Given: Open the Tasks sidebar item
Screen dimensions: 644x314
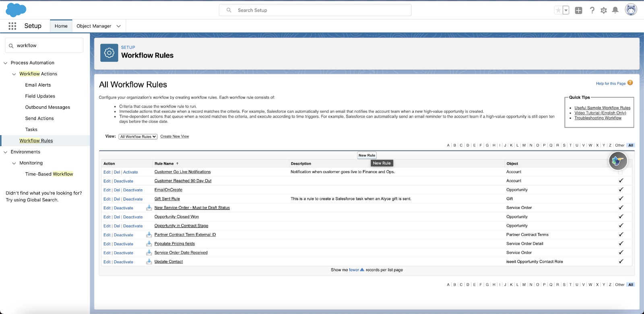Looking at the screenshot, I should pos(31,130).
